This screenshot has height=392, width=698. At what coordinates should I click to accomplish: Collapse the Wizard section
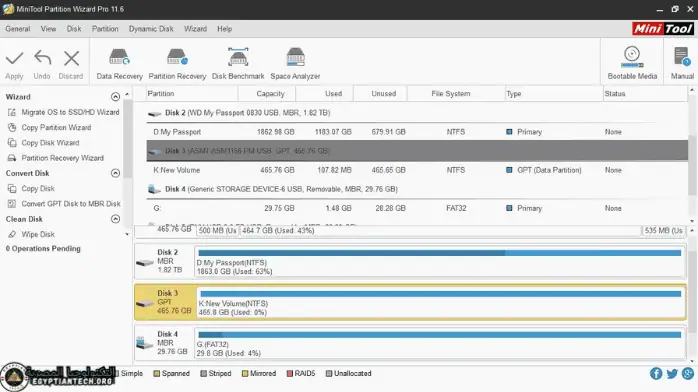point(115,97)
